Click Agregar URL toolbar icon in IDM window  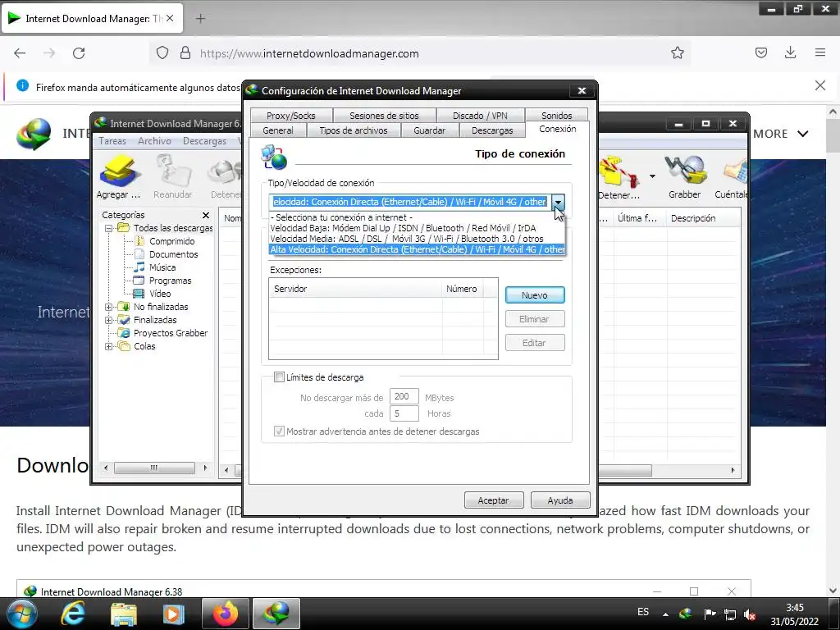click(118, 177)
